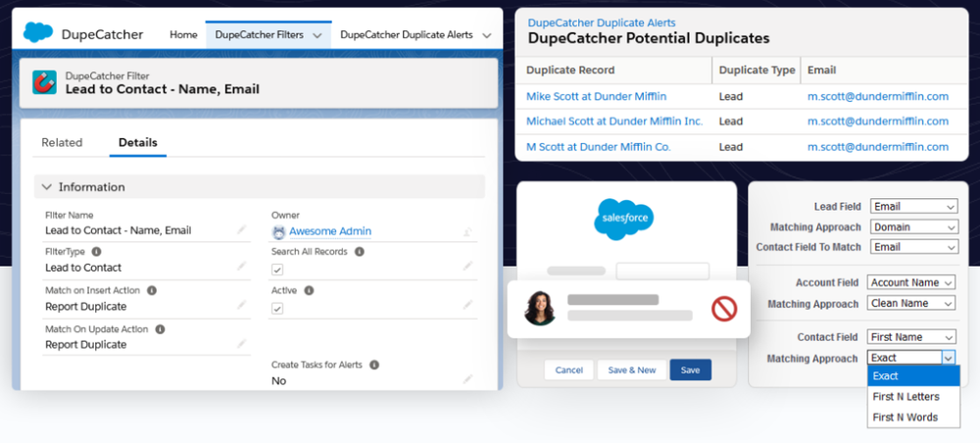980x443 pixels.
Task: Open the Account Field Account Name dropdown
Action: click(x=911, y=282)
